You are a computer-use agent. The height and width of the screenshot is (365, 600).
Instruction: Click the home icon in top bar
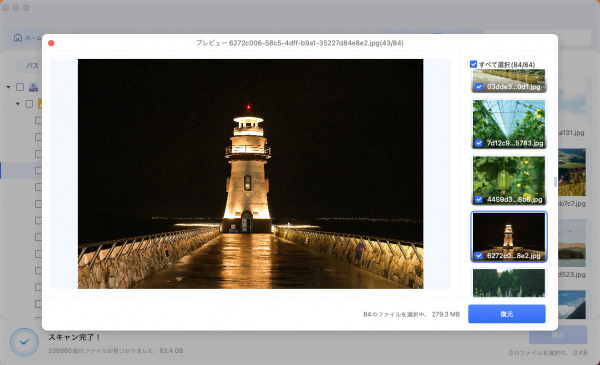point(18,37)
